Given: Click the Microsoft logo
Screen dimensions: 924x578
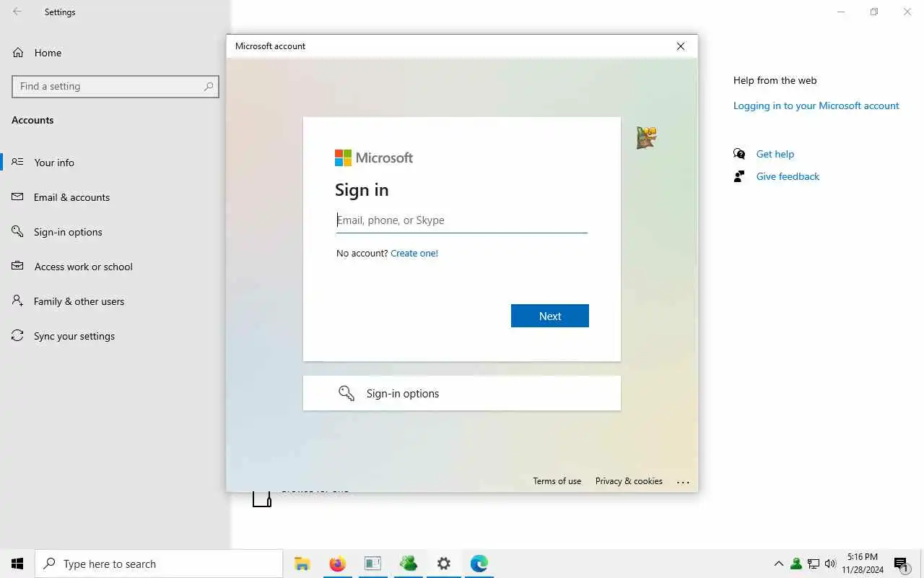Looking at the screenshot, I should point(374,158).
